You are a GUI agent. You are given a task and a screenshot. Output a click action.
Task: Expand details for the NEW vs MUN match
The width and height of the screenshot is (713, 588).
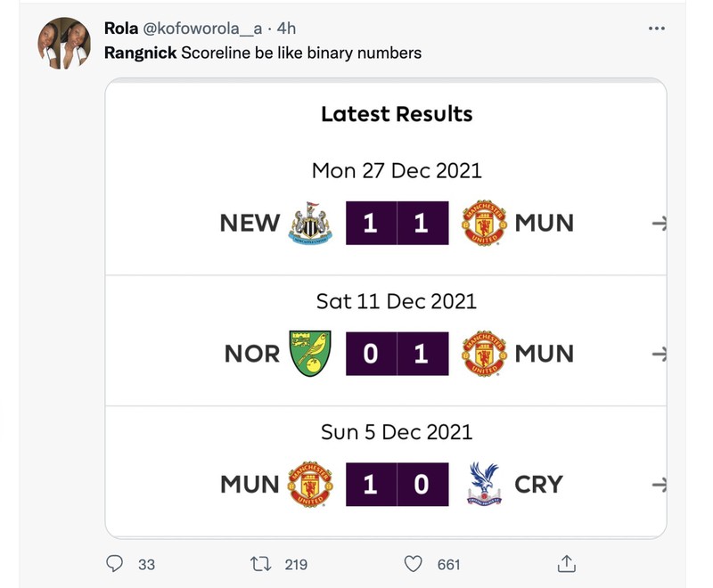[660, 224]
